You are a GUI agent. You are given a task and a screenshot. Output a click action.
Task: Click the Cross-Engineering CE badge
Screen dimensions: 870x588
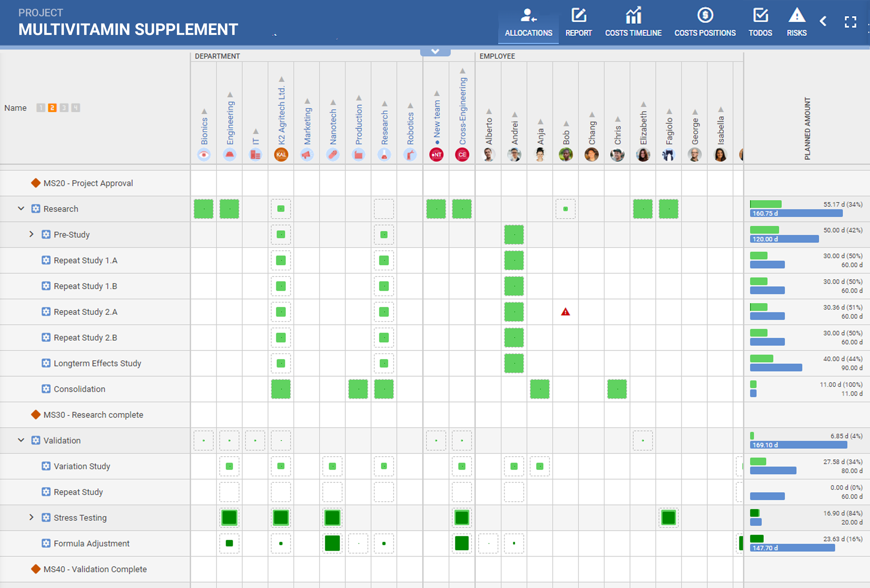click(462, 155)
